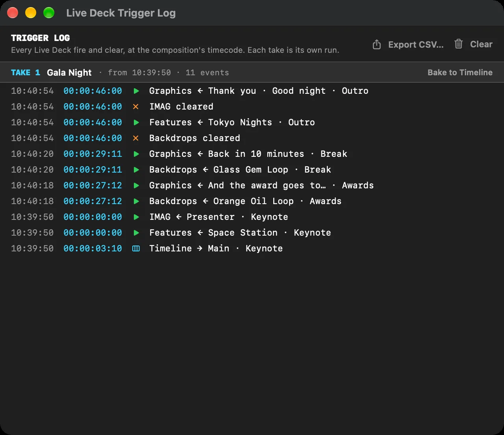Click the orange X beside Backdrops cleared
504x435 pixels.
[x=136, y=138]
